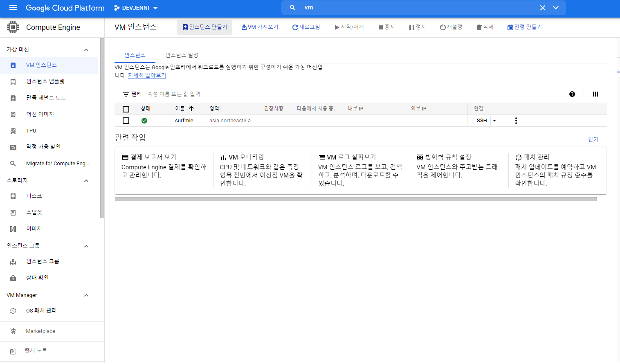Image resolution: width=620 pixels, height=364 pixels.
Task: Click the green status icon for surfmie
Action: point(144,121)
